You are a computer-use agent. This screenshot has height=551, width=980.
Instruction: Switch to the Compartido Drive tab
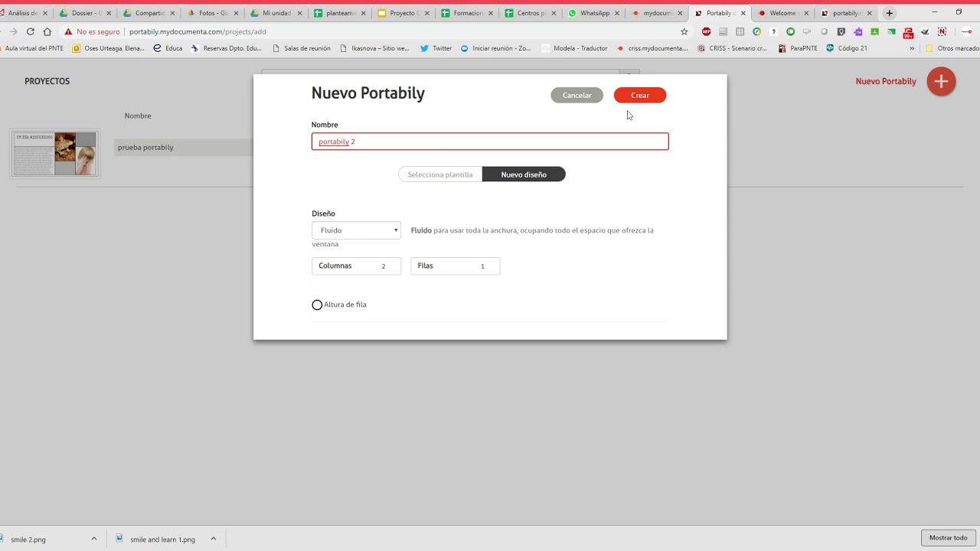pyautogui.click(x=148, y=13)
